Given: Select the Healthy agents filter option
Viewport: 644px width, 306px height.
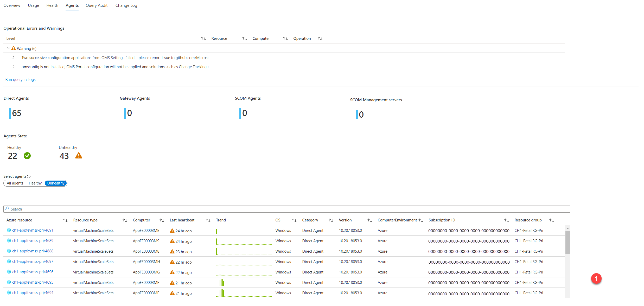Looking at the screenshot, I should click(x=35, y=183).
